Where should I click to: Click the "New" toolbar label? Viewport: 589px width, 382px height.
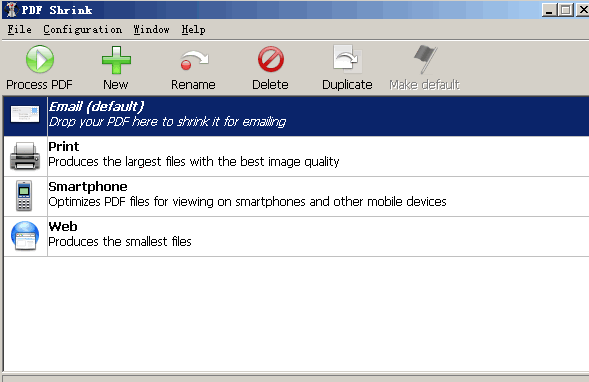(116, 85)
